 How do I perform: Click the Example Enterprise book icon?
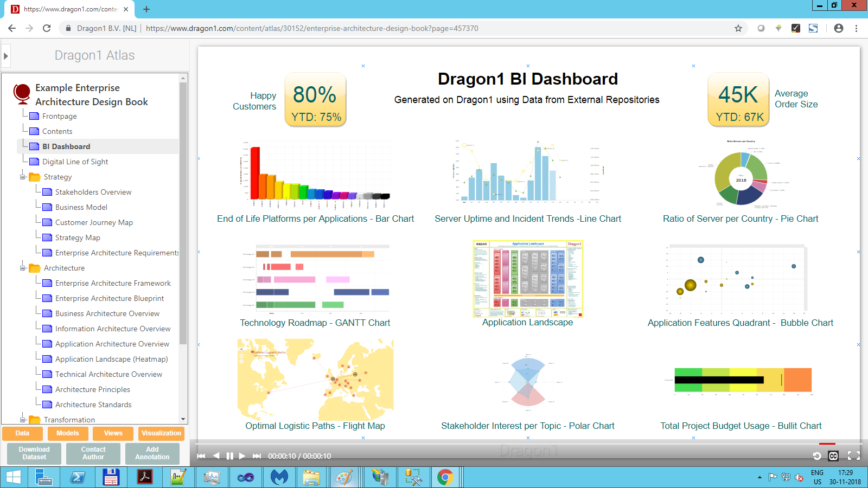point(22,94)
